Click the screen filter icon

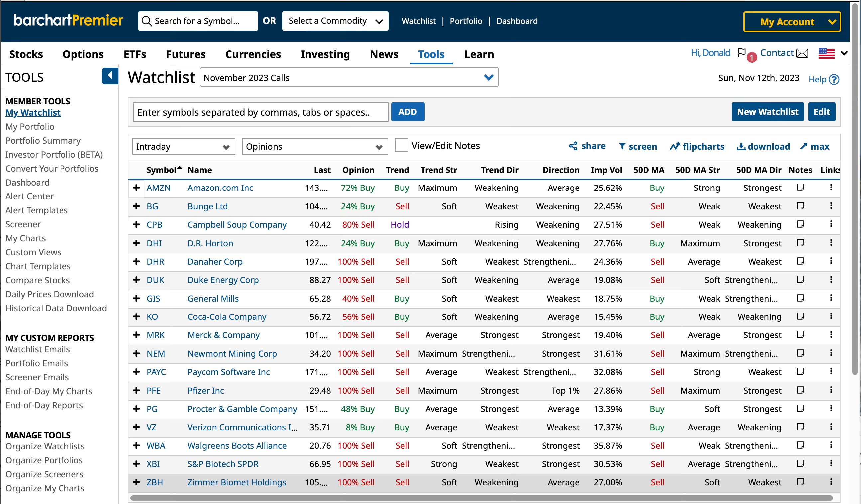click(x=622, y=146)
